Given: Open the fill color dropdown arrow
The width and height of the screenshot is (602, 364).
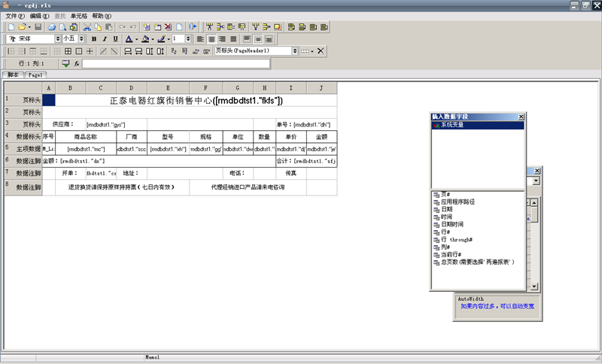Looking at the screenshot, I should pyautogui.click(x=153, y=39).
